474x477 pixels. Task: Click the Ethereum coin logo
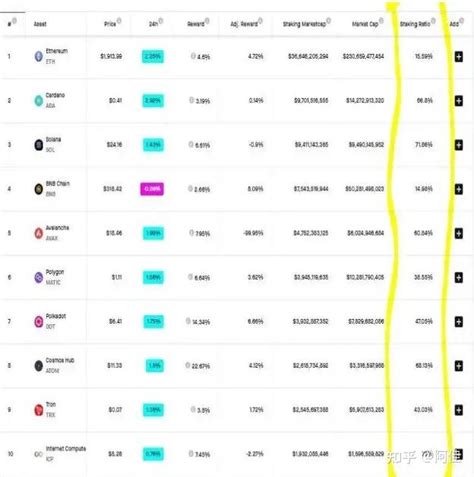[39, 56]
